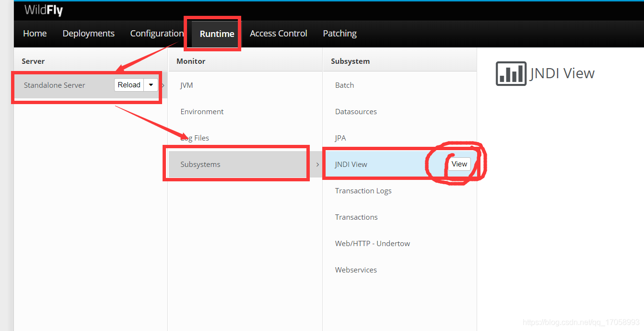644x331 pixels.
Task: Expand the Subsystems chevron arrow
Action: (317, 165)
